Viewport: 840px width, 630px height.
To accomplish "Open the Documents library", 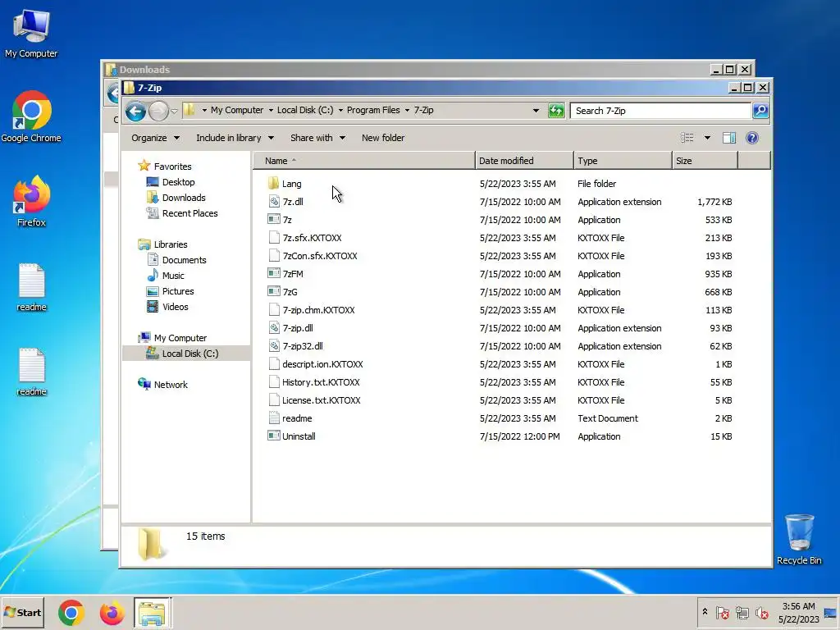I will (x=184, y=260).
